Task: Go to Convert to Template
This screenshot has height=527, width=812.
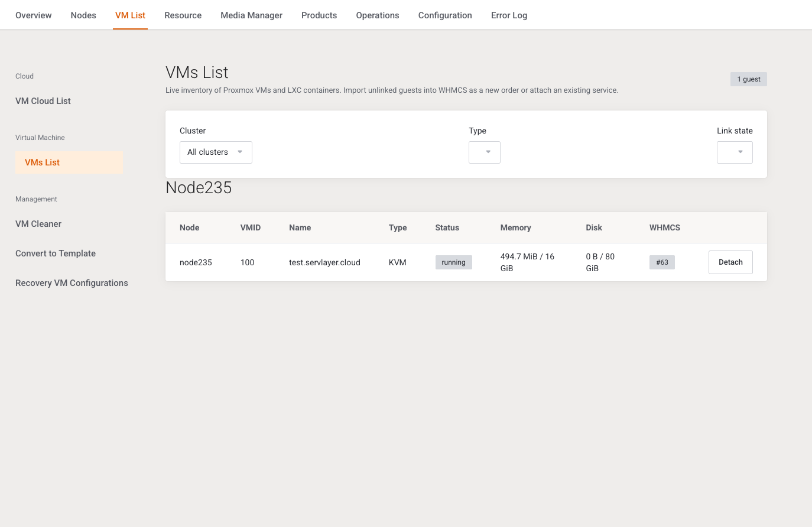Action: (x=56, y=253)
